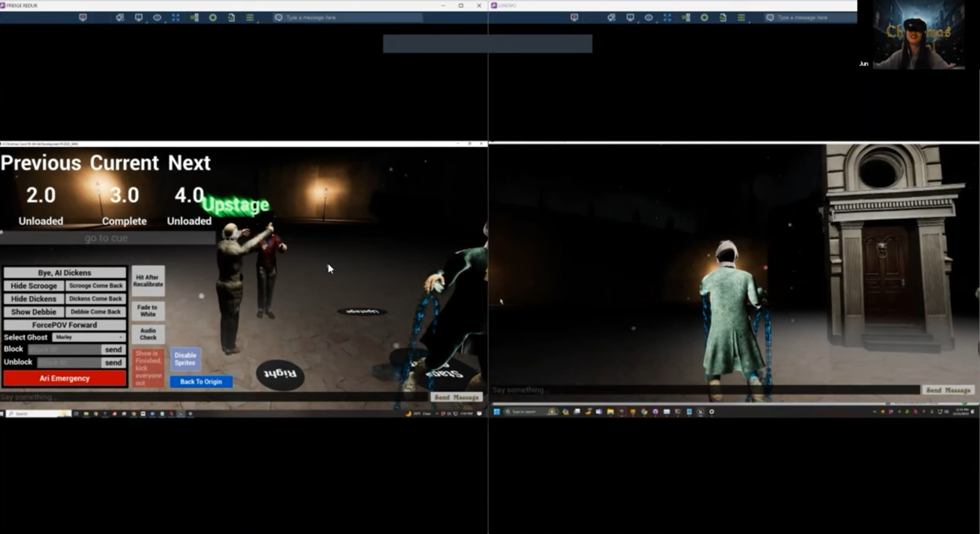This screenshot has width=980, height=534.
Task: Click the green record icon in FRIDGE REDUX toolbar
Action: 213,17
